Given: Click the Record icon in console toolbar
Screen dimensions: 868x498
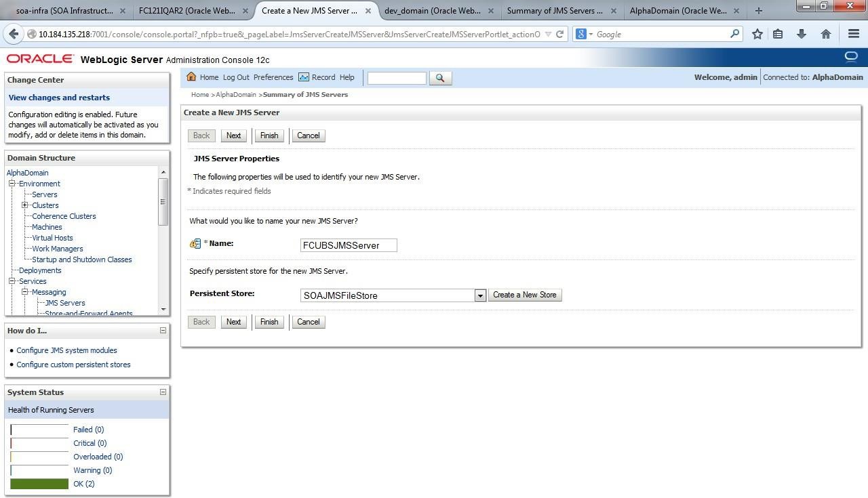Looking at the screenshot, I should coord(304,77).
